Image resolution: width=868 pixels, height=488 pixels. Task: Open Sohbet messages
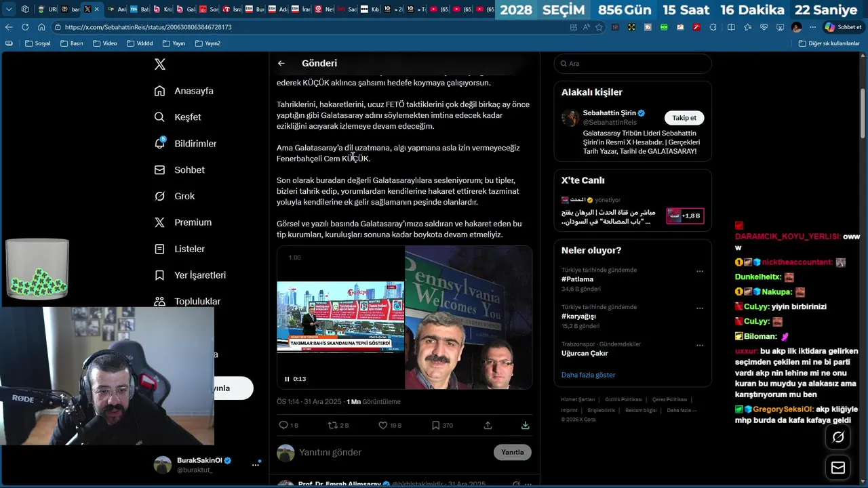(x=179, y=170)
